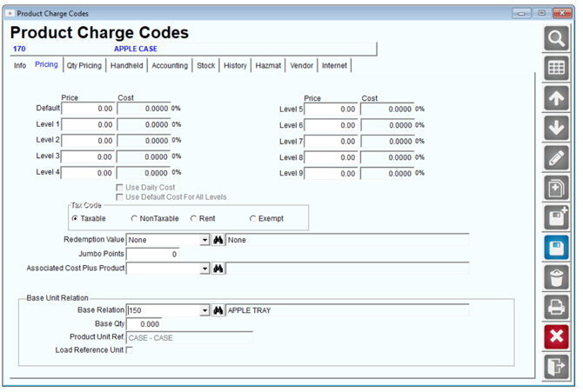The height and width of the screenshot is (392, 583).
Task: Click the pencil edit icon
Action: tap(556, 158)
